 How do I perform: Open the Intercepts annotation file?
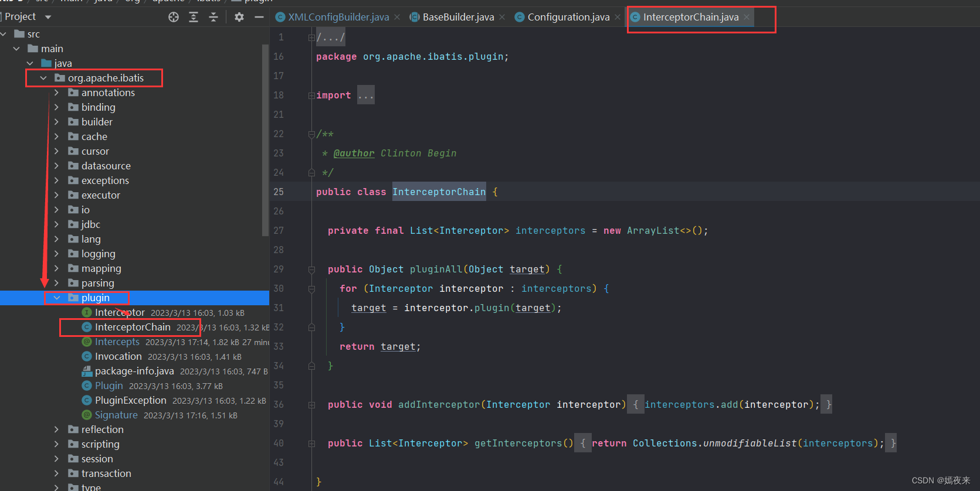pos(117,342)
